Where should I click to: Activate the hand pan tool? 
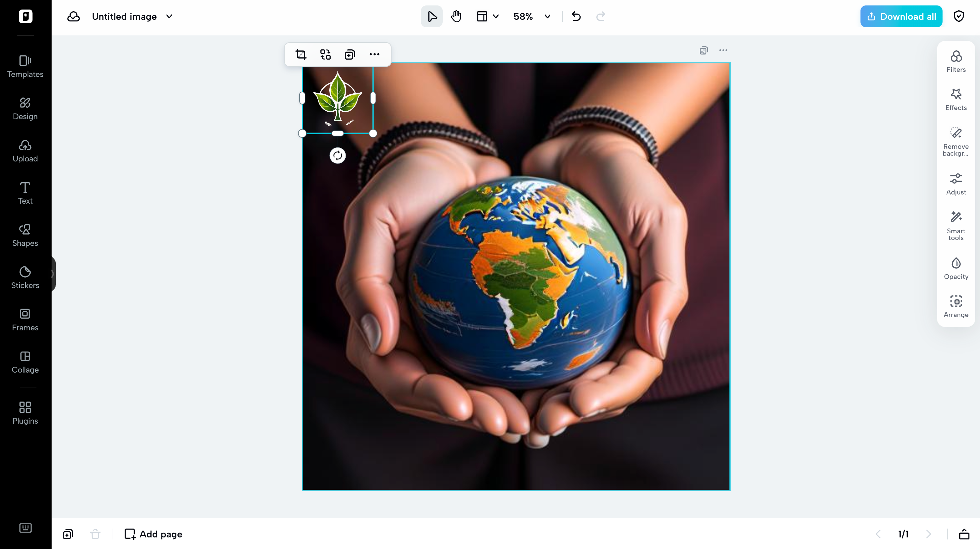[456, 16]
